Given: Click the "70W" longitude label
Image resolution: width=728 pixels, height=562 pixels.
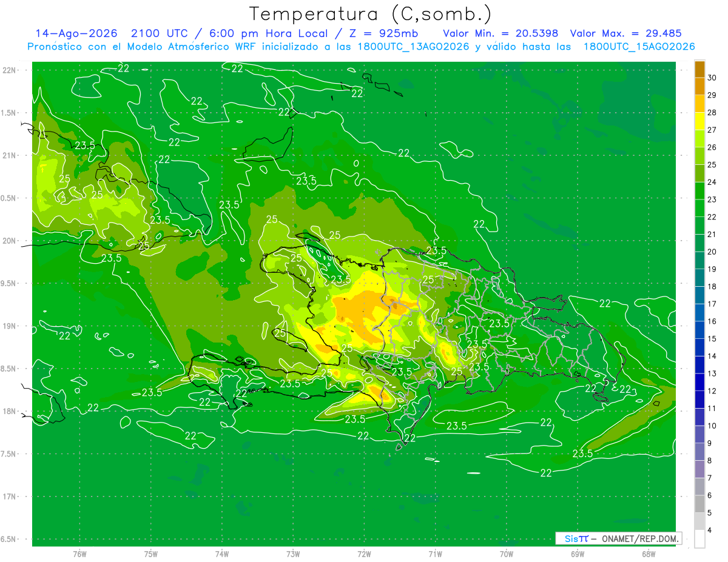Looking at the screenshot, I should 507,554.
